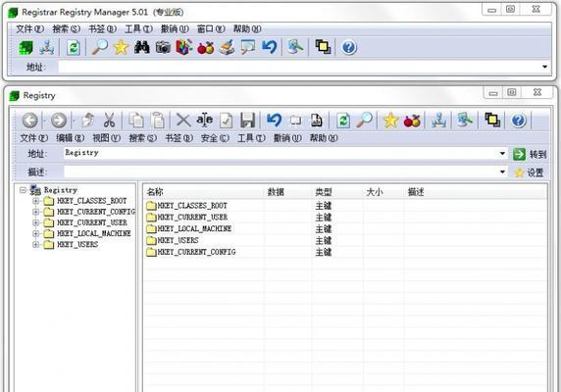Click magnifier search icon in main toolbar

100,47
